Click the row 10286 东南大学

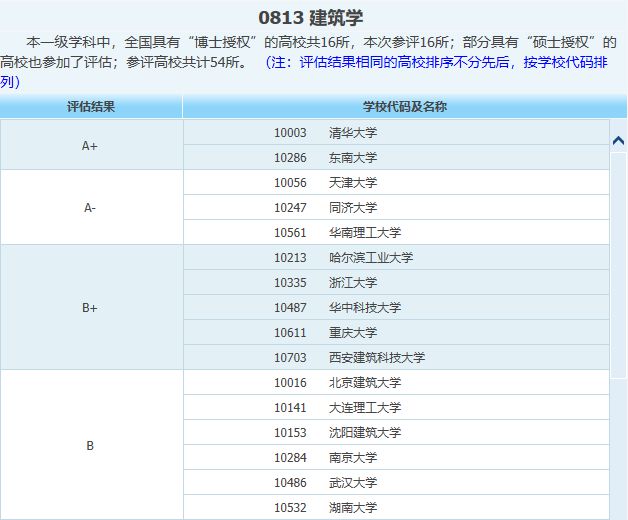(396, 157)
